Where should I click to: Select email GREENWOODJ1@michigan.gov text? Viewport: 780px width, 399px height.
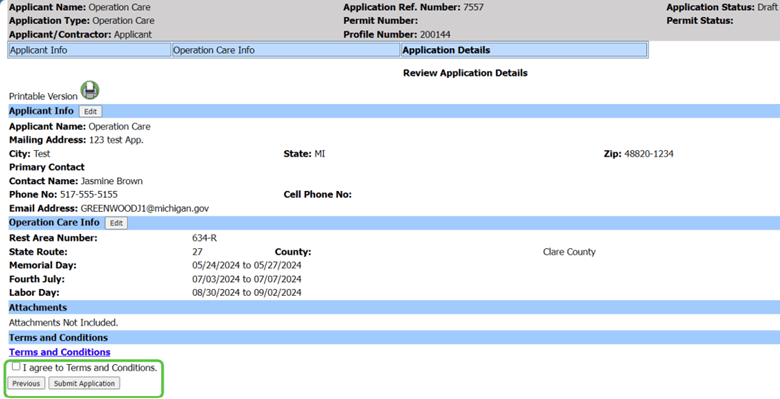pos(145,208)
